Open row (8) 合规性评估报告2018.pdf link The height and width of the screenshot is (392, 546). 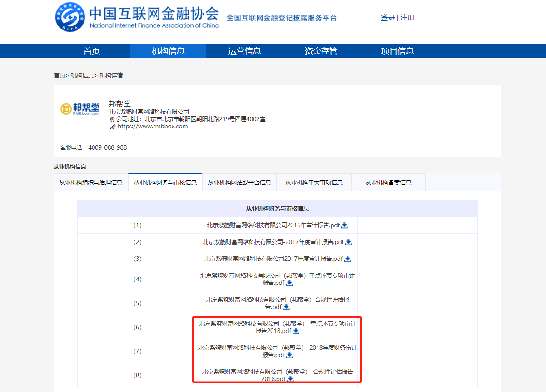pos(278,375)
